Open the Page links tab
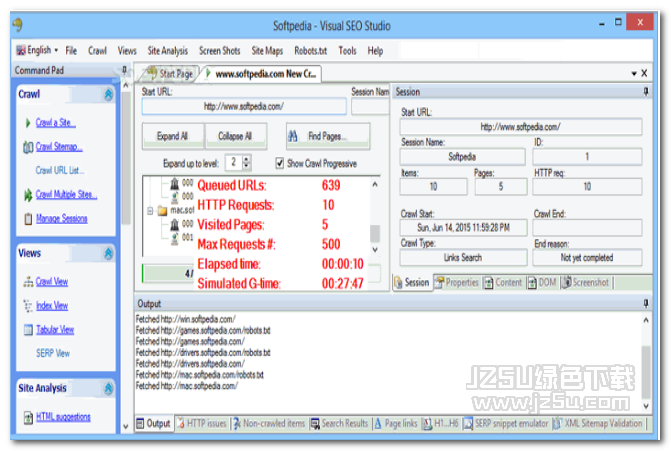Screen dimensions: 671x451 [396, 424]
